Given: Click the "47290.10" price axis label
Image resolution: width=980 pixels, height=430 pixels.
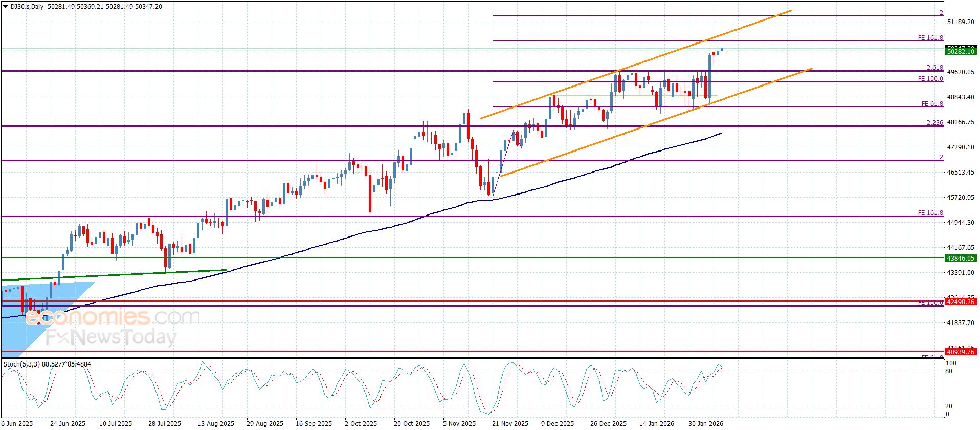Looking at the screenshot, I should coord(961,147).
